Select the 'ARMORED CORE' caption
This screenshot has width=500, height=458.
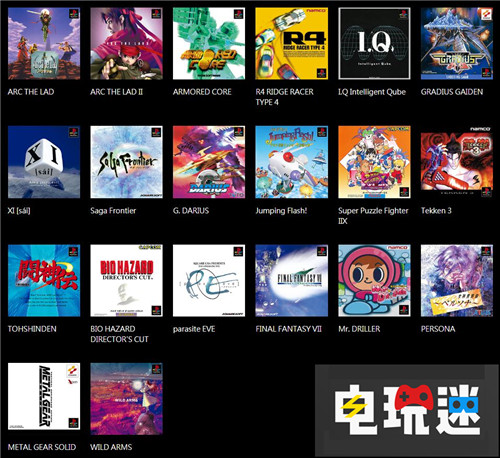click(x=202, y=92)
